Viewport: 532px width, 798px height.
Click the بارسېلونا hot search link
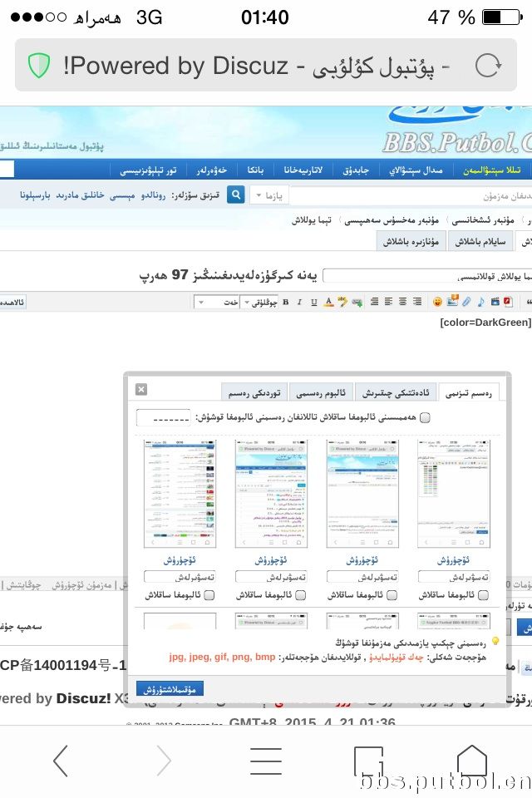35,195
